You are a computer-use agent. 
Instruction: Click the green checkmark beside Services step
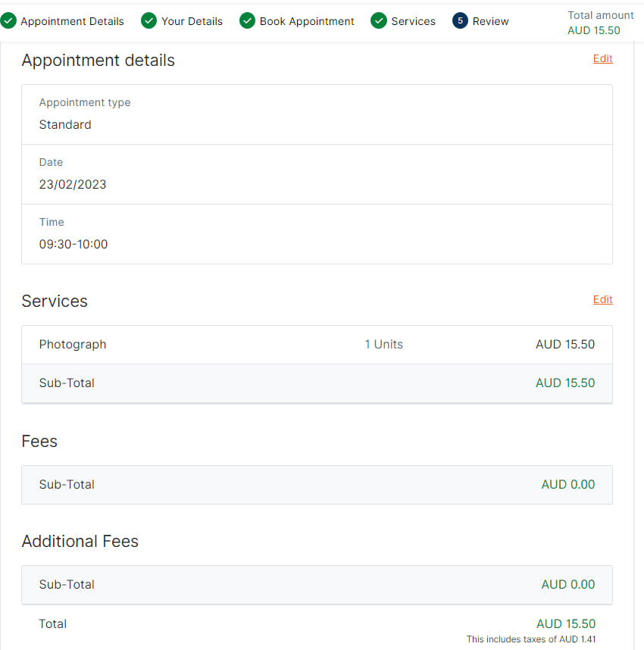click(379, 21)
